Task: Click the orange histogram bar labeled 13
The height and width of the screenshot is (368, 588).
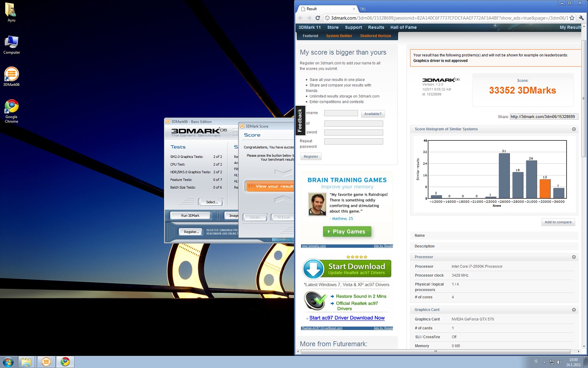Action: click(544, 189)
